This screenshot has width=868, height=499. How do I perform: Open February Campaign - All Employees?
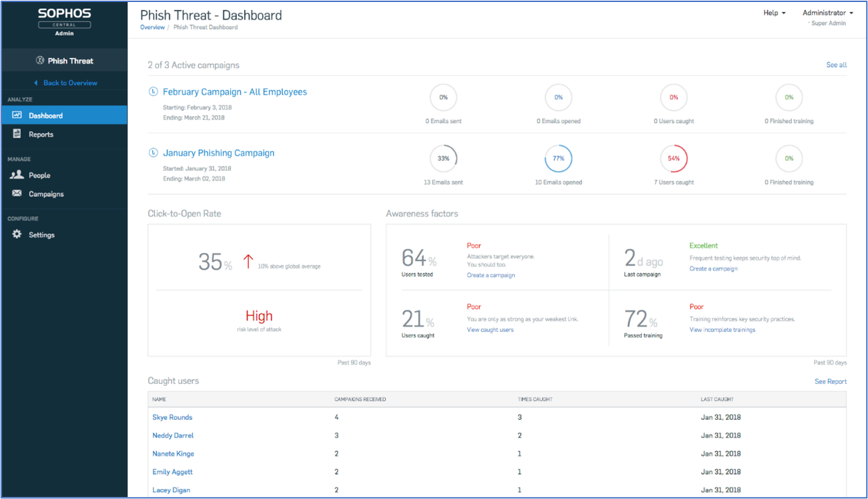click(235, 92)
